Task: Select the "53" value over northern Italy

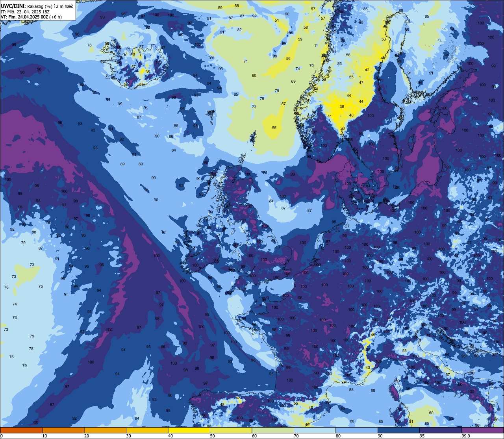Action: click(x=404, y=351)
